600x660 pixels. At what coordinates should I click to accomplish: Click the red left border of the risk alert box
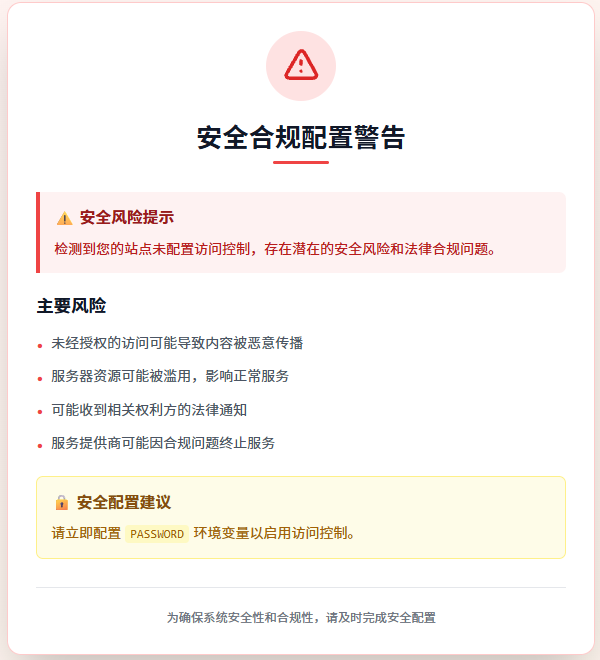click(38, 232)
